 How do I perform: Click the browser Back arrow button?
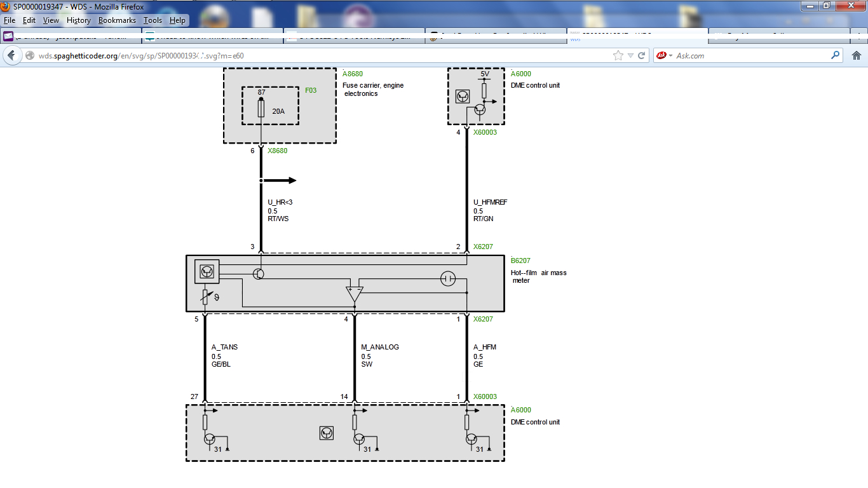[x=11, y=55]
